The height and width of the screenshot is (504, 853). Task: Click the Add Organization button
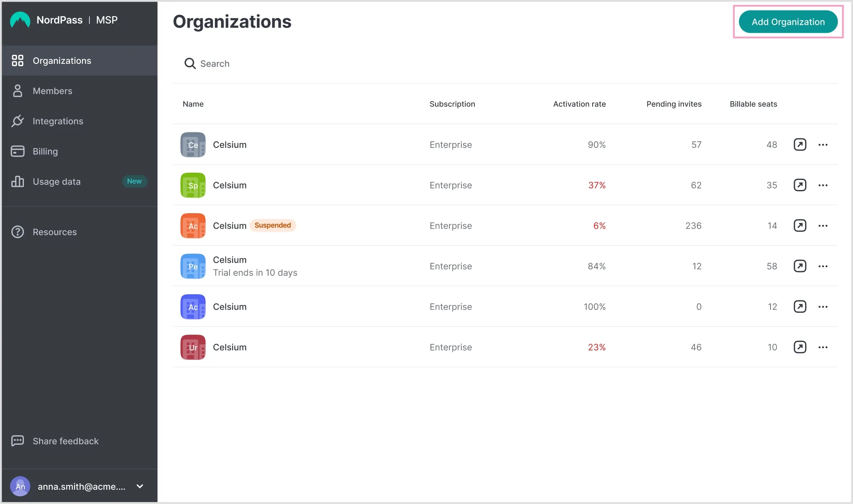coord(788,22)
